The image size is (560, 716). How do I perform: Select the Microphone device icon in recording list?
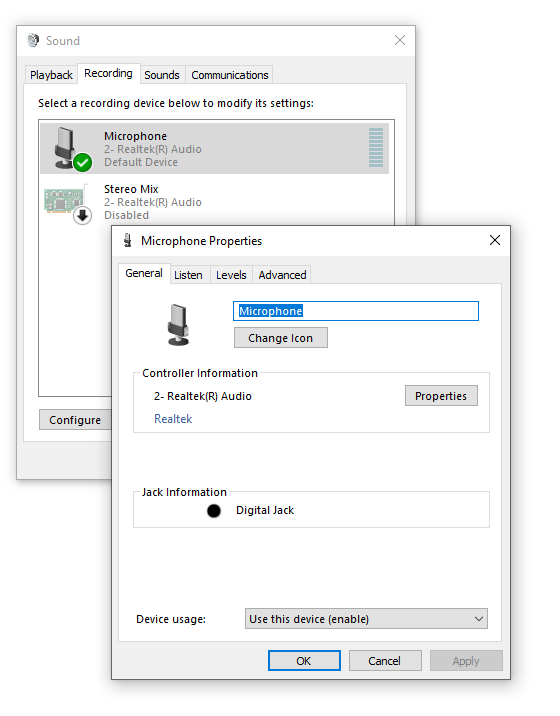pyautogui.click(x=67, y=148)
